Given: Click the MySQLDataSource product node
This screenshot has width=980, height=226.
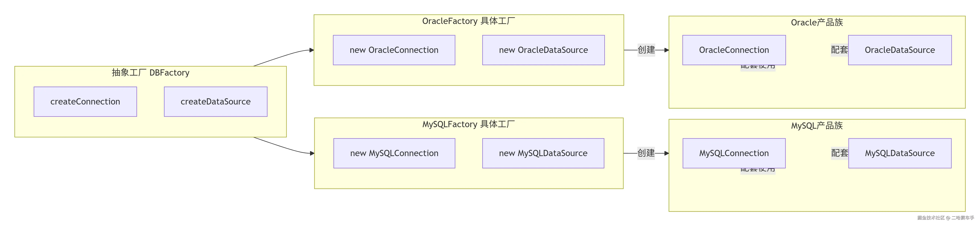Looking at the screenshot, I should (x=900, y=153).
